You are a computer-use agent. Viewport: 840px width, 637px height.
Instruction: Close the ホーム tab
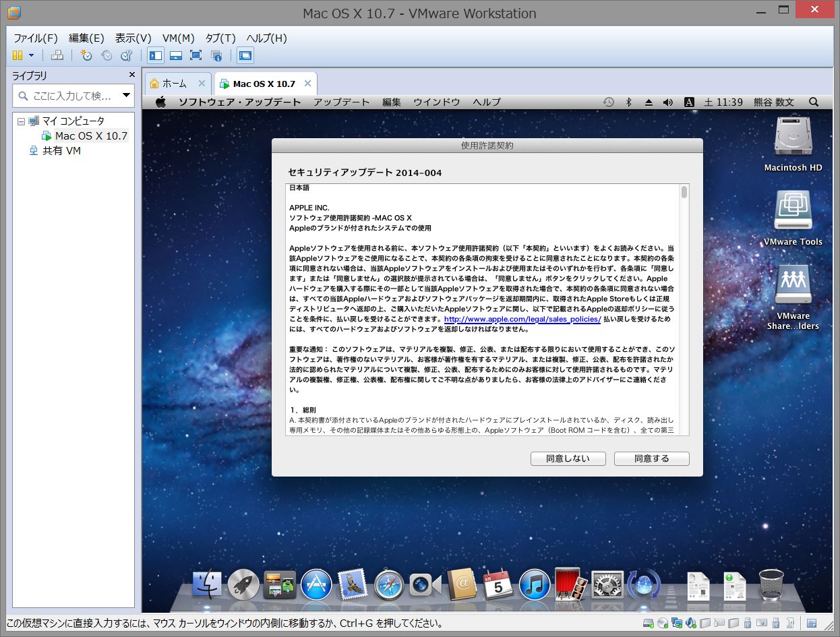click(x=202, y=84)
